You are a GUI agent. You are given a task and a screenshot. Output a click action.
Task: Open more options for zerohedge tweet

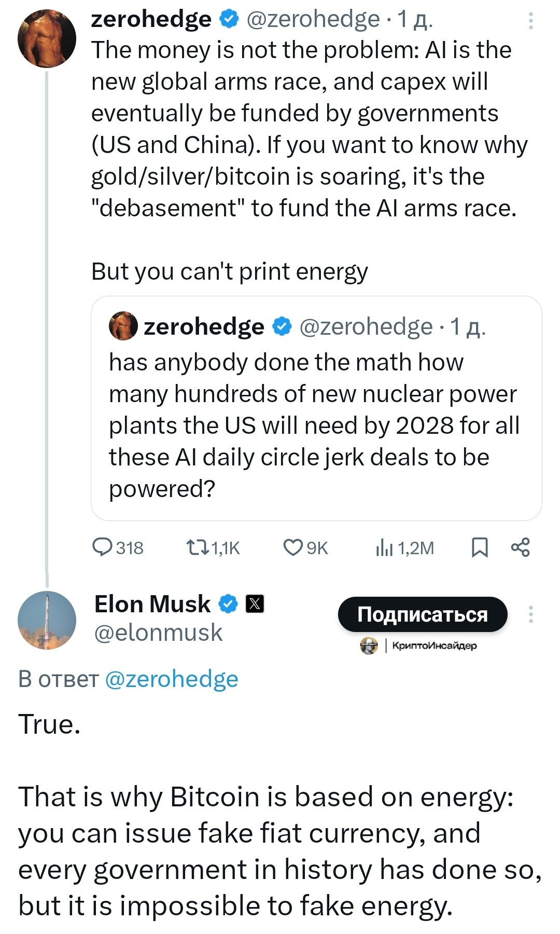click(530, 21)
